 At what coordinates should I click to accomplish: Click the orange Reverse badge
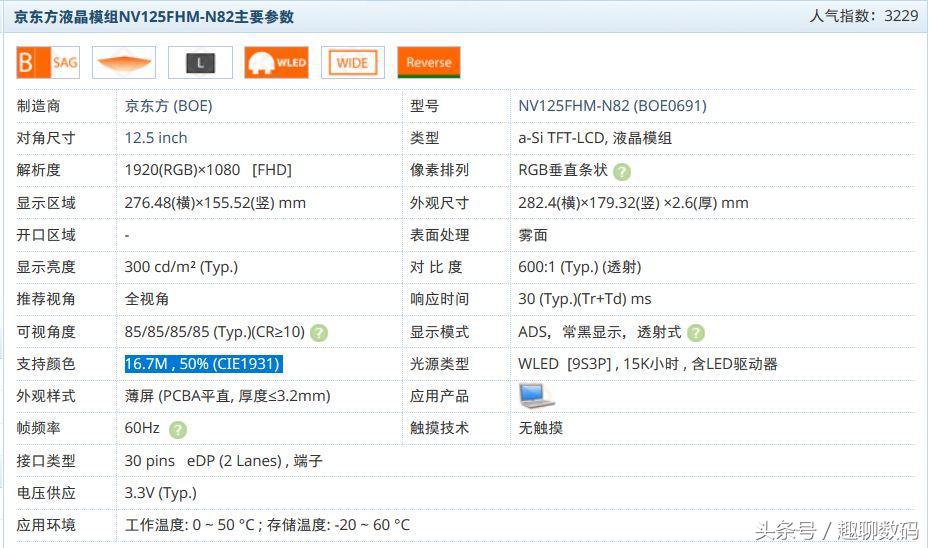coord(429,62)
